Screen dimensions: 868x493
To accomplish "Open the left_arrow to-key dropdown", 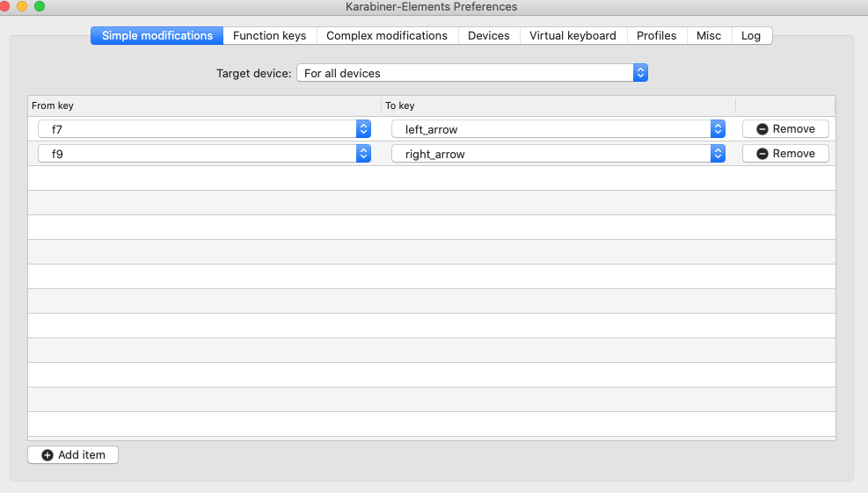I will coord(558,129).
